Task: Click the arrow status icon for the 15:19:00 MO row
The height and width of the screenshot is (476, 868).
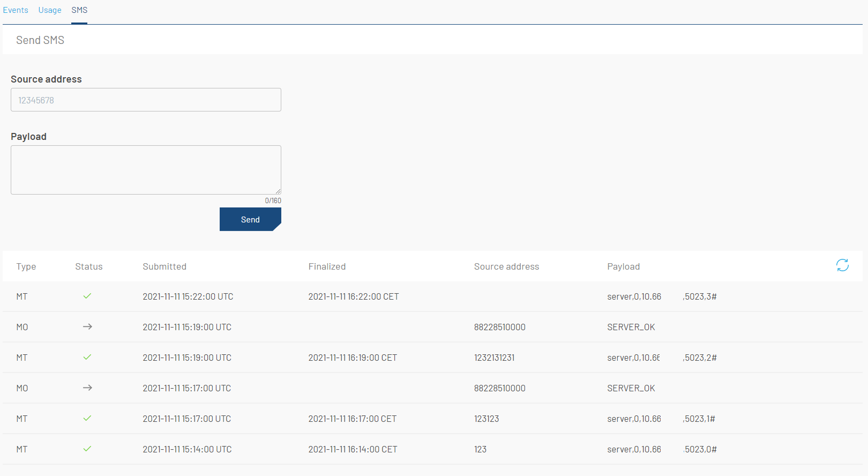Action: 87,326
